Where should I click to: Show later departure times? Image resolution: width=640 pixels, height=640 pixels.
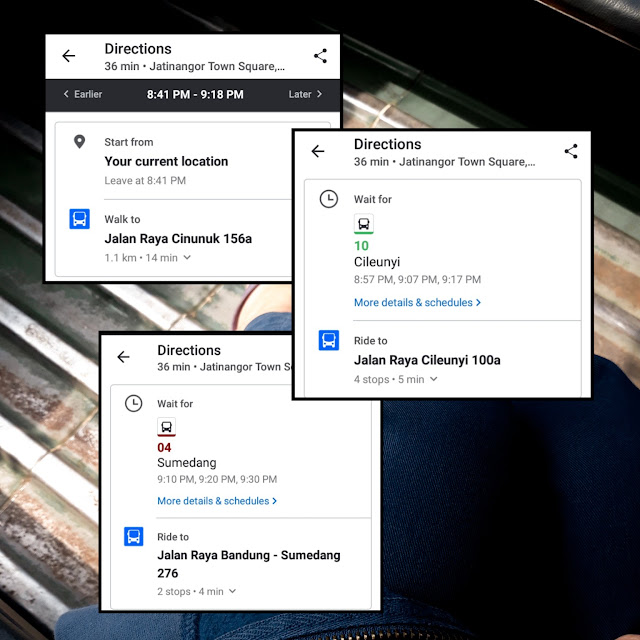pyautogui.click(x=305, y=94)
